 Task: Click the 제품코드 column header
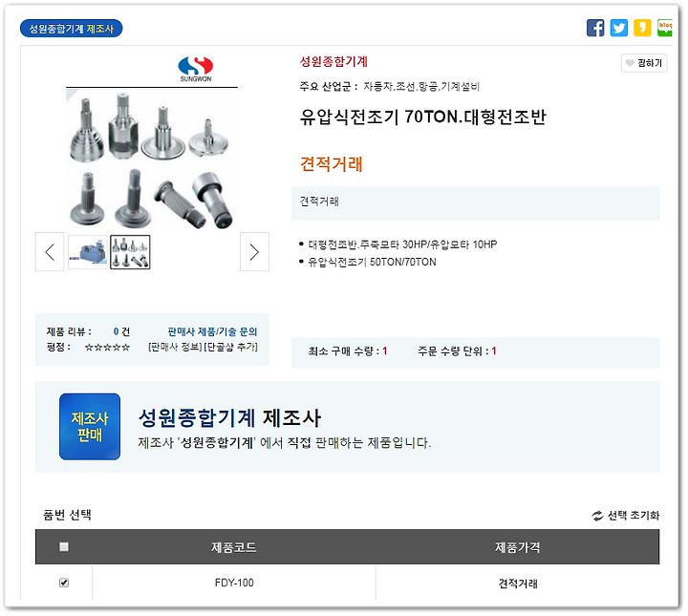point(234,547)
